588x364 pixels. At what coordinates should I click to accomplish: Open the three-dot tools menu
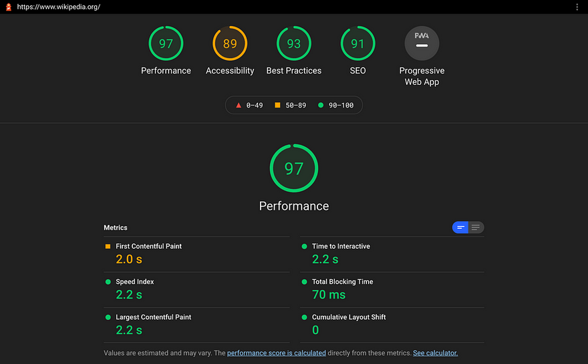(x=577, y=7)
